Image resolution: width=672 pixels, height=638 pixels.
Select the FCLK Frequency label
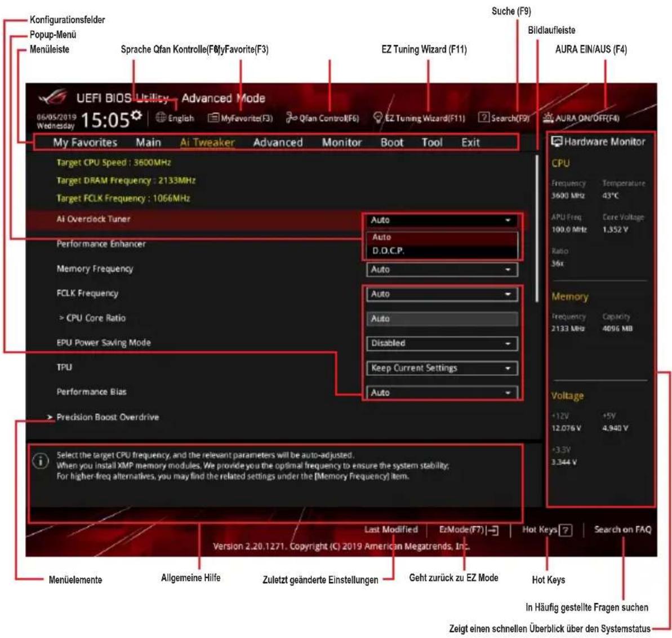pos(87,293)
